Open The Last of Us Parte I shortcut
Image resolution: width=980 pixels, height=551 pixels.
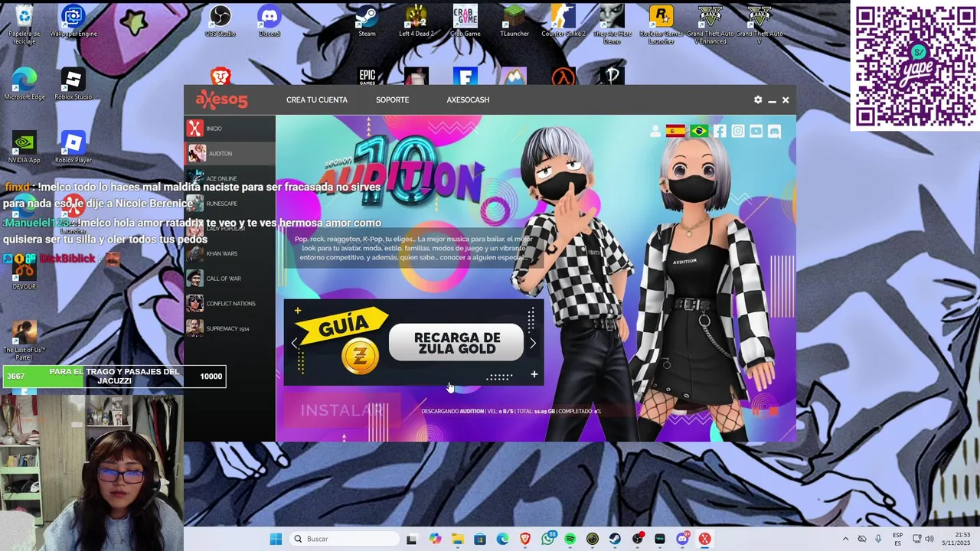coord(24,341)
